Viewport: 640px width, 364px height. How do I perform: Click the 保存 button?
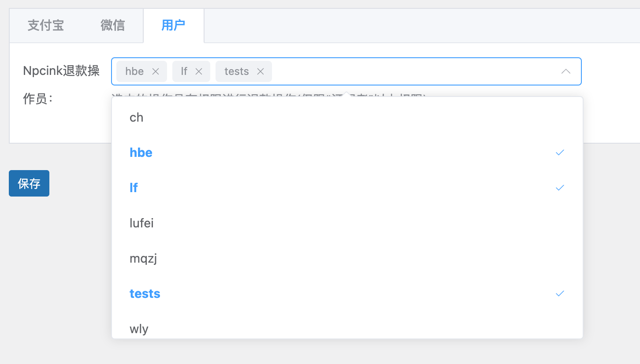point(29,183)
